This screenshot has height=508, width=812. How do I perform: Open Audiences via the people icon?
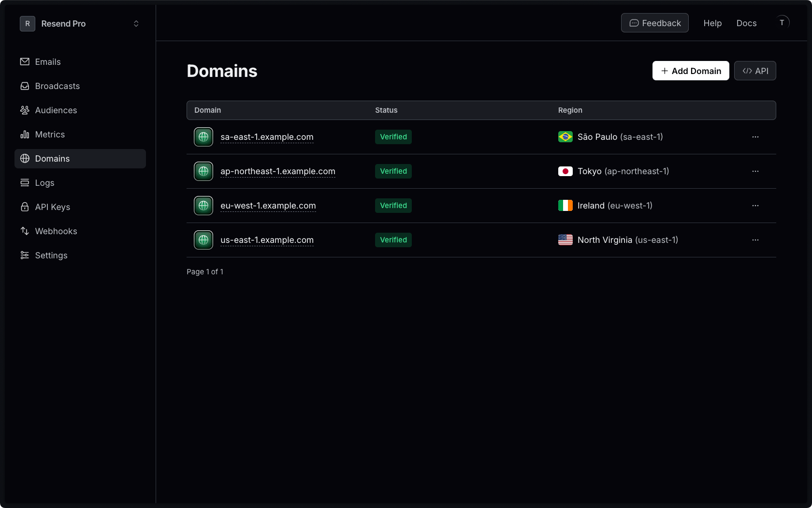[x=25, y=110]
